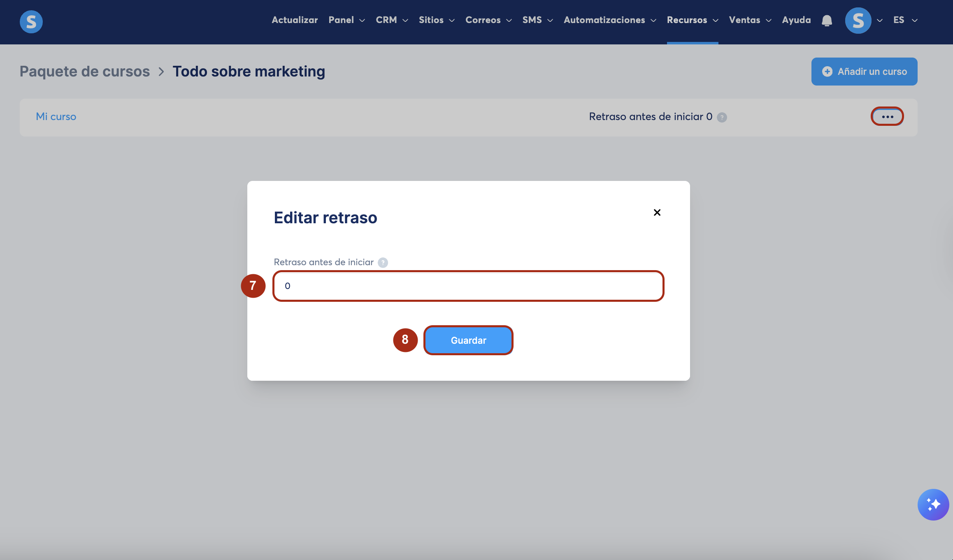
Task: Open the Ventas menu
Action: [750, 20]
